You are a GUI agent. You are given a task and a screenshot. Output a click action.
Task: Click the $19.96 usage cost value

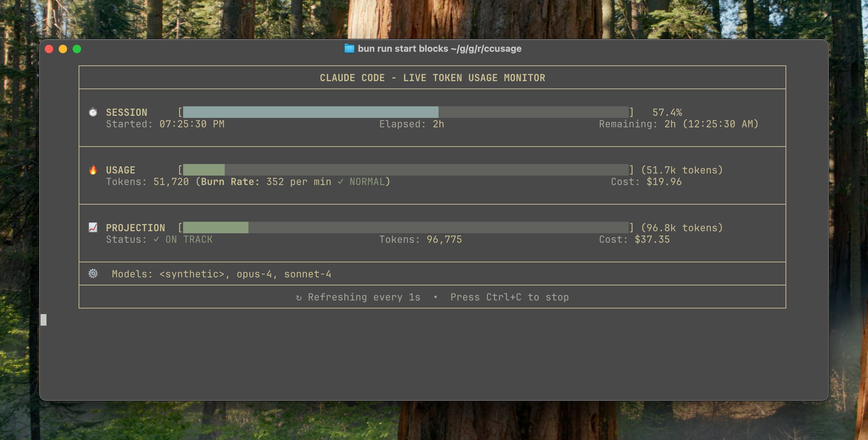tap(664, 182)
